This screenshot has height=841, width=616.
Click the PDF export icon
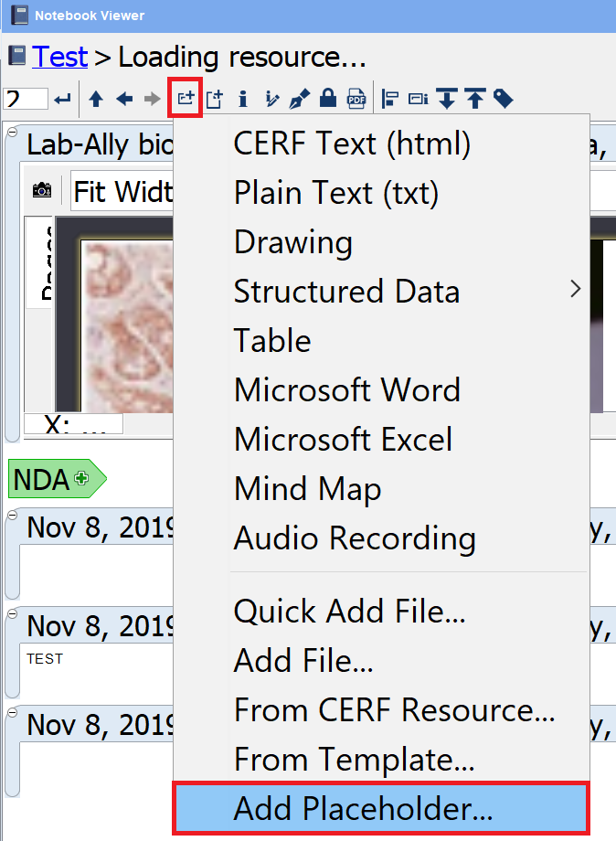356,99
